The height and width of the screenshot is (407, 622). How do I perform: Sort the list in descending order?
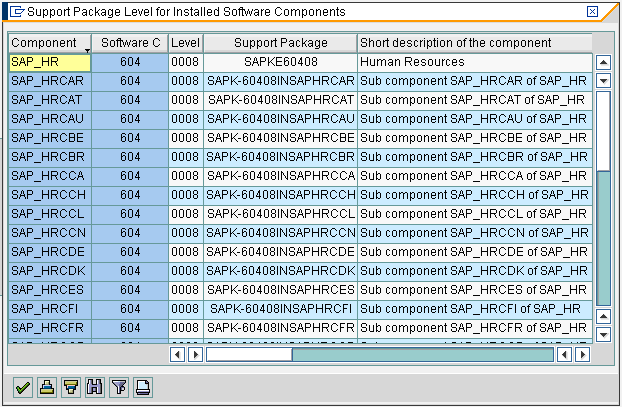(70, 387)
